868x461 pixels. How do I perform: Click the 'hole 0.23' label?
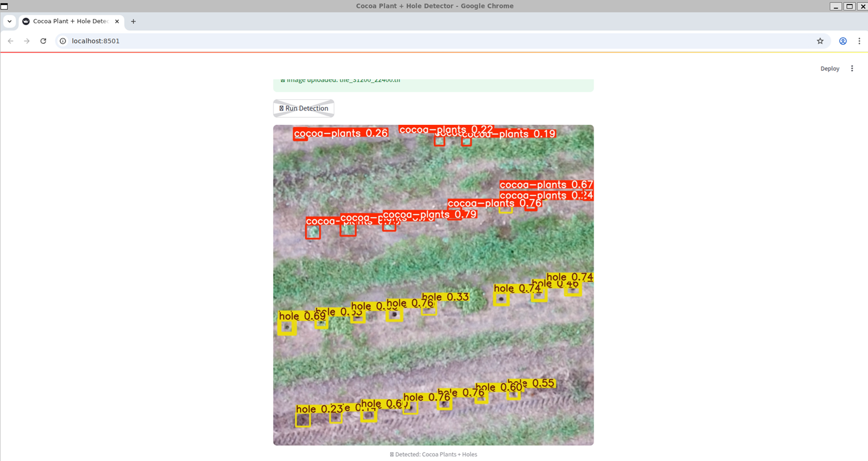click(x=320, y=409)
